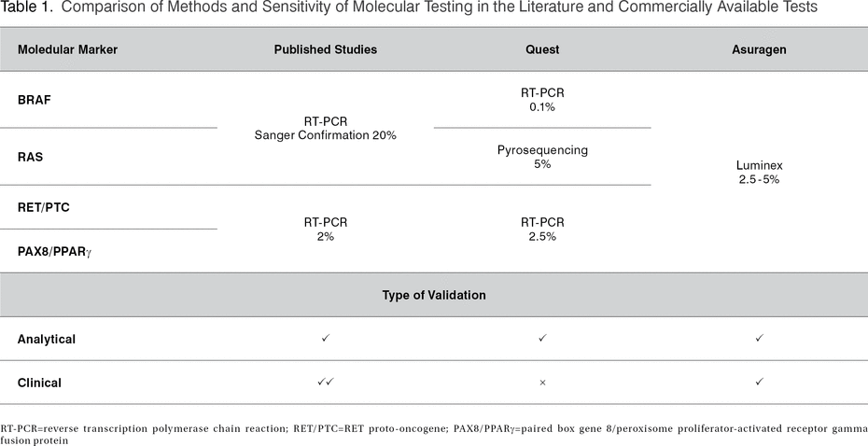The width and height of the screenshot is (868, 446).
Task: Click the Analytical checkmark under Asuragen
Action: 759,339
